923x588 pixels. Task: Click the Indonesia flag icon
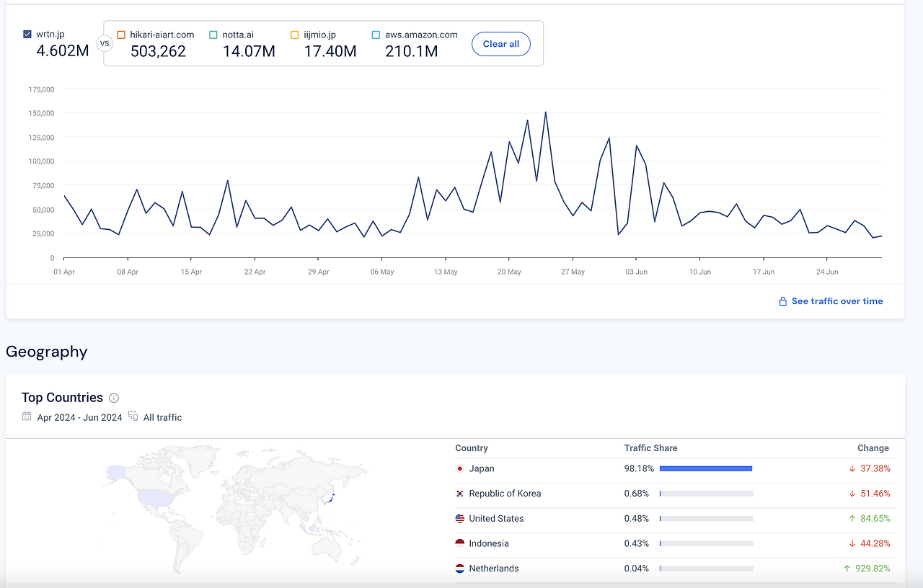(x=460, y=543)
